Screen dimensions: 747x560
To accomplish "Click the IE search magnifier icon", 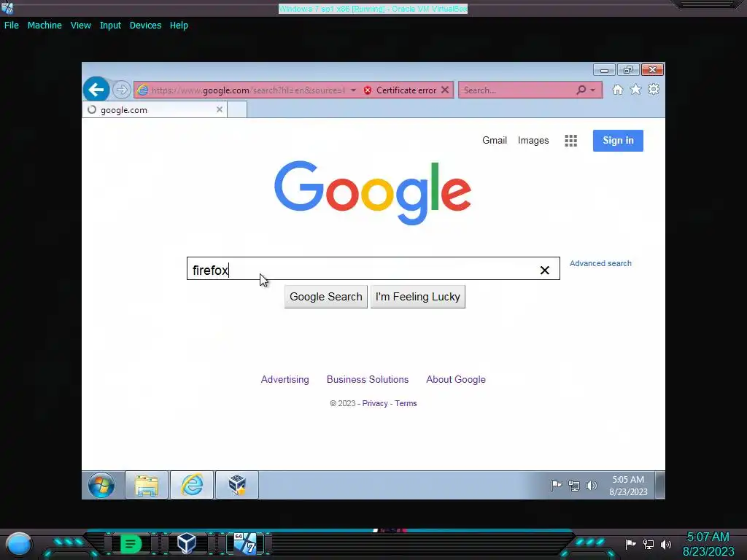I will coord(581,90).
